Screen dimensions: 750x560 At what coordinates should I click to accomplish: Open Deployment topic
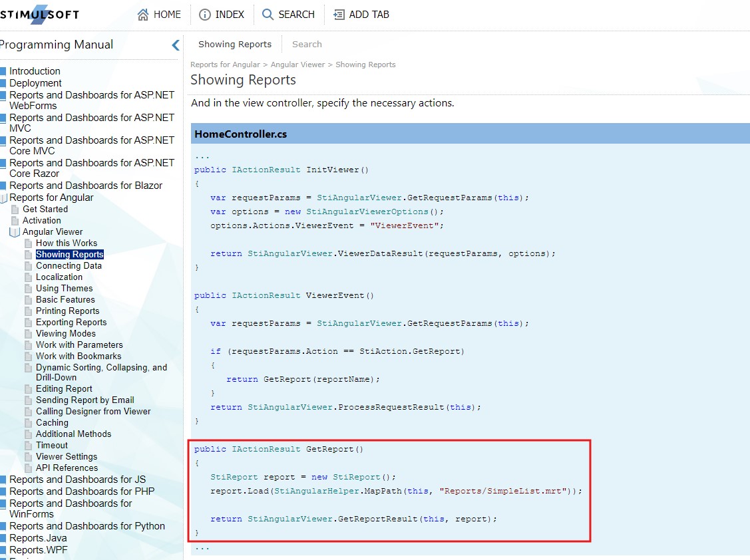pos(35,82)
